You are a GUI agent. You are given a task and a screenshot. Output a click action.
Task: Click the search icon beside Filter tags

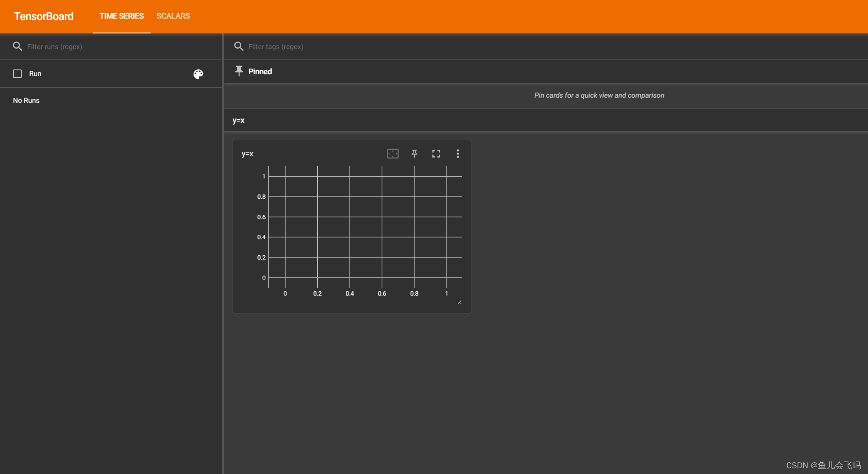239,46
